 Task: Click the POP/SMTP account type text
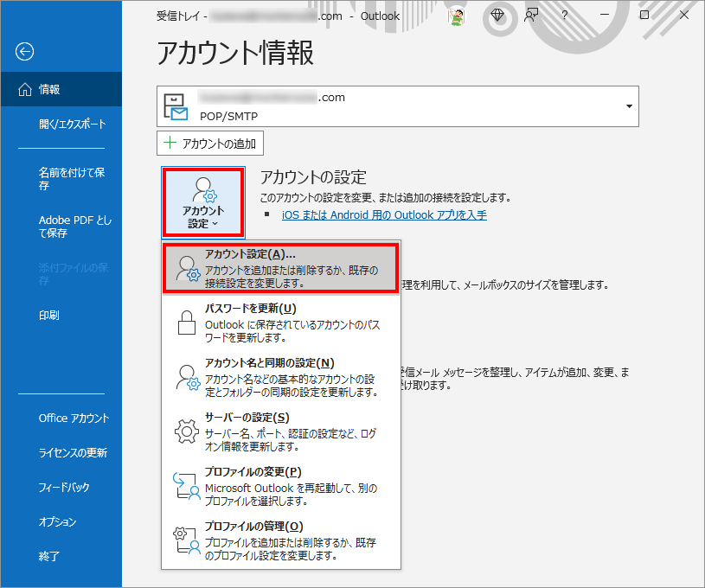click(229, 117)
